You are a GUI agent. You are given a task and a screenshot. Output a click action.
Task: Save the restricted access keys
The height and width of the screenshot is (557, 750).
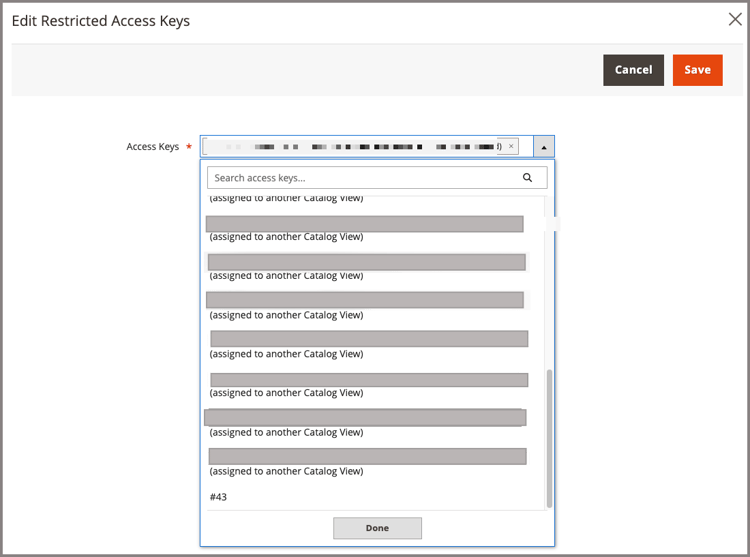coord(697,70)
